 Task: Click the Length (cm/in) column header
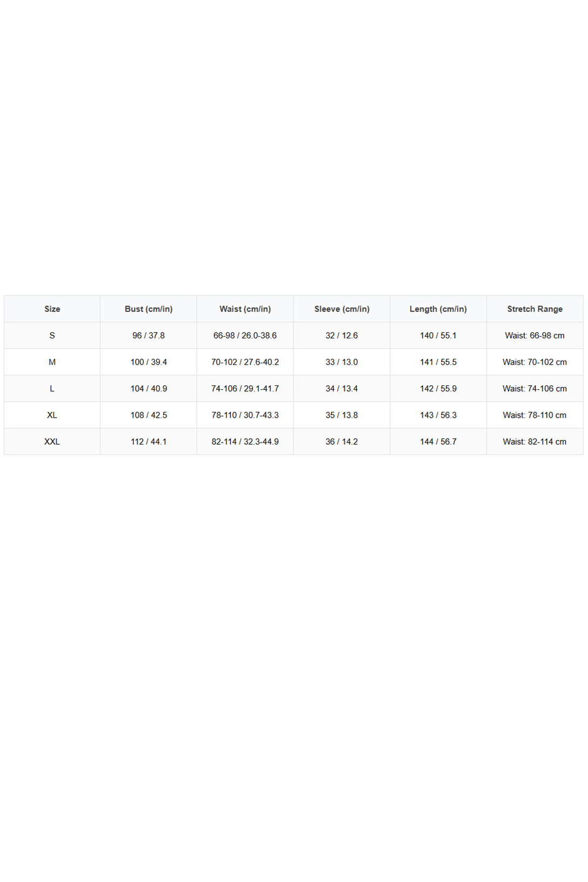[438, 309]
